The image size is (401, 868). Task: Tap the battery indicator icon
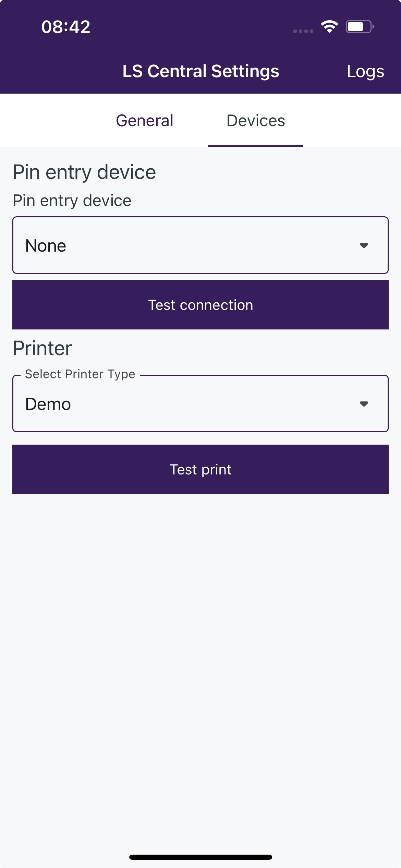[359, 26]
